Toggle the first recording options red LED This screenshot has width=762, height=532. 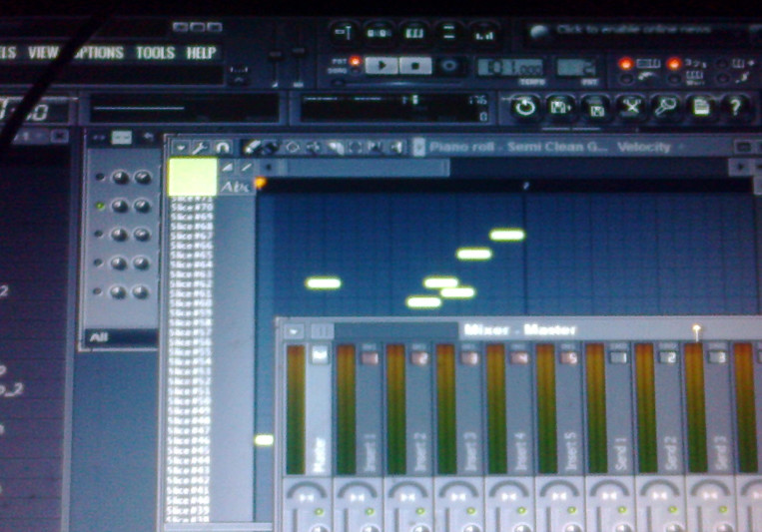[x=626, y=64]
